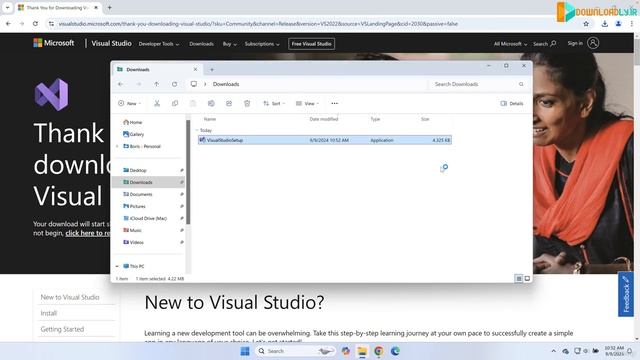Select the VisualStudioSetup file row

click(x=324, y=140)
